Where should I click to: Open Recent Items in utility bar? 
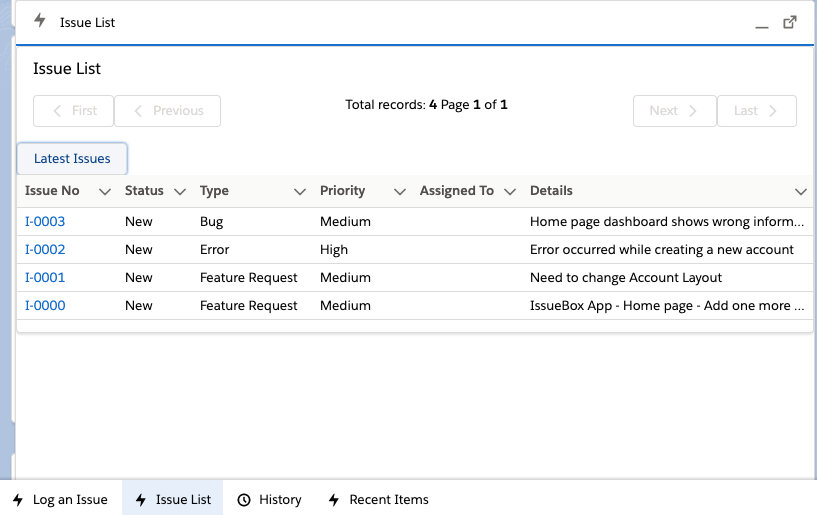[378, 499]
